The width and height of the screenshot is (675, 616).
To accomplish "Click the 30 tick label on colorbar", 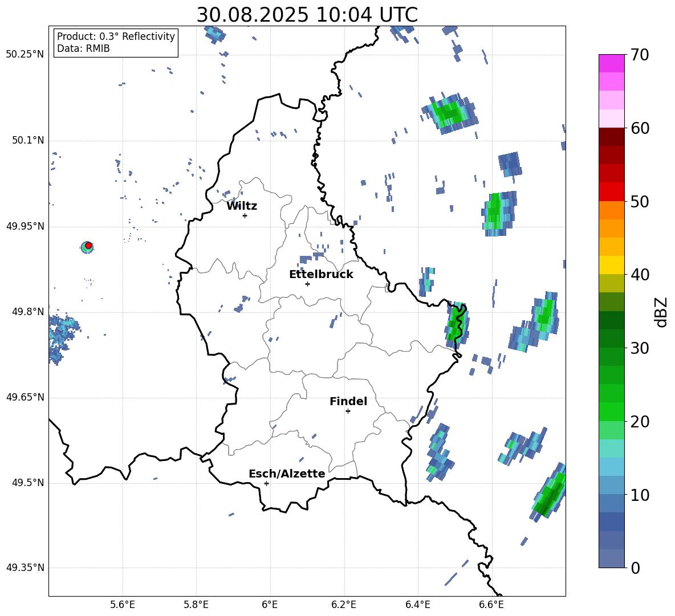I will (639, 348).
